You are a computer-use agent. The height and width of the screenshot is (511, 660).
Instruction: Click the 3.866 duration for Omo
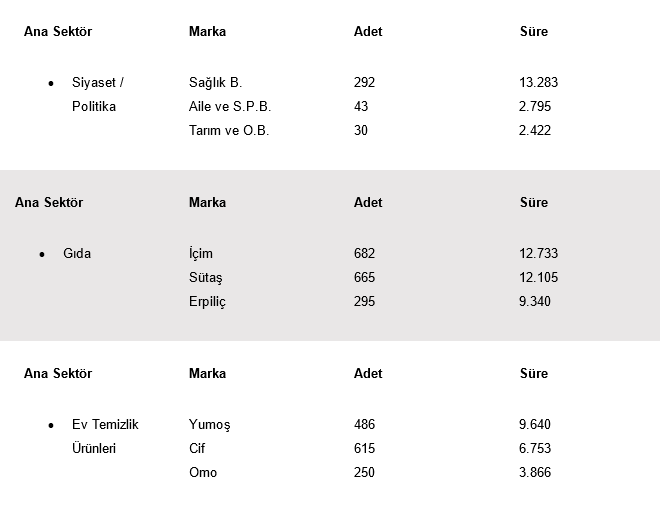(535, 473)
